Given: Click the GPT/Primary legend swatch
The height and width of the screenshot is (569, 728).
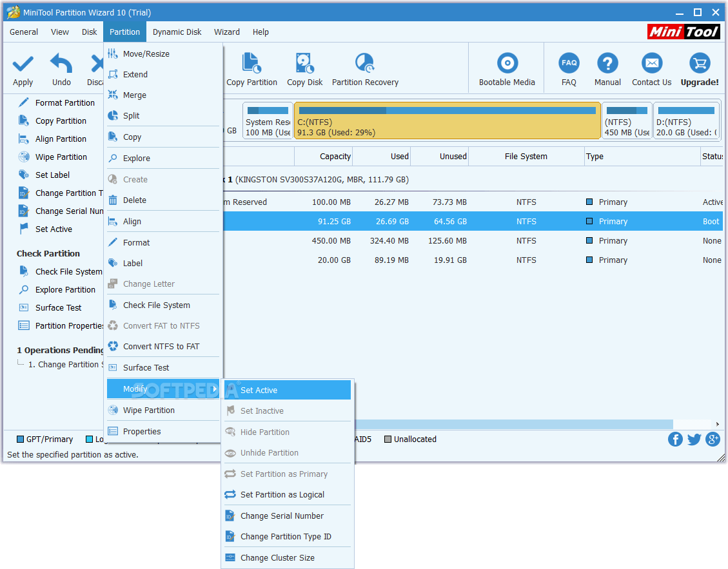Looking at the screenshot, I should pos(20,439).
